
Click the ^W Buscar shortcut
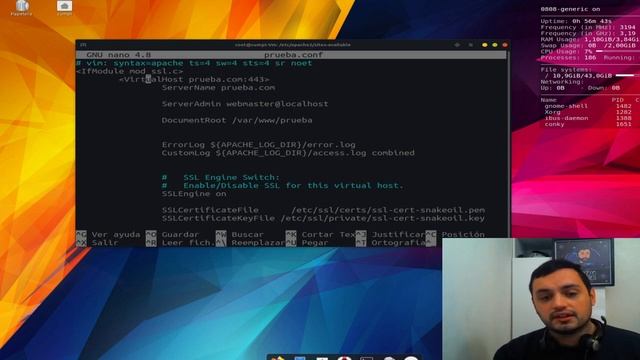(240, 234)
